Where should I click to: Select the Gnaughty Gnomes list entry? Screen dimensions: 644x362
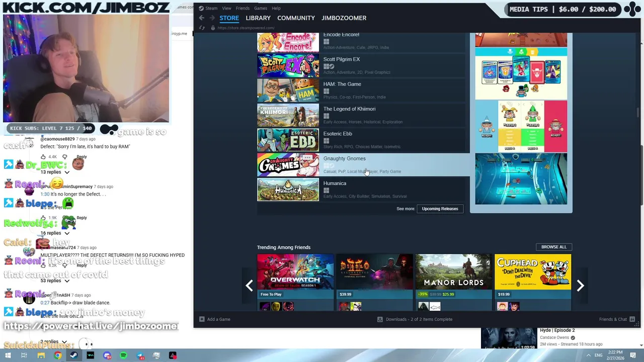coord(363,164)
